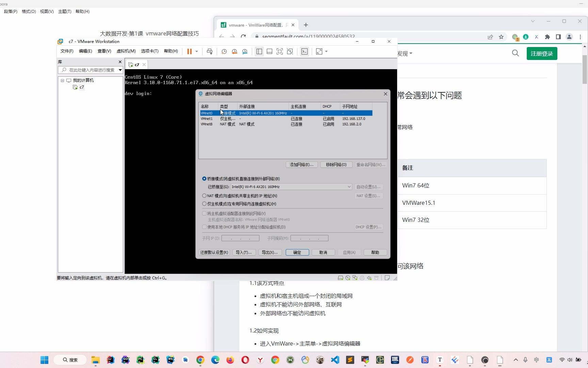The width and height of the screenshot is (588, 368).
Task: Open the 文件(F) menu in VMware
Action: tap(67, 51)
